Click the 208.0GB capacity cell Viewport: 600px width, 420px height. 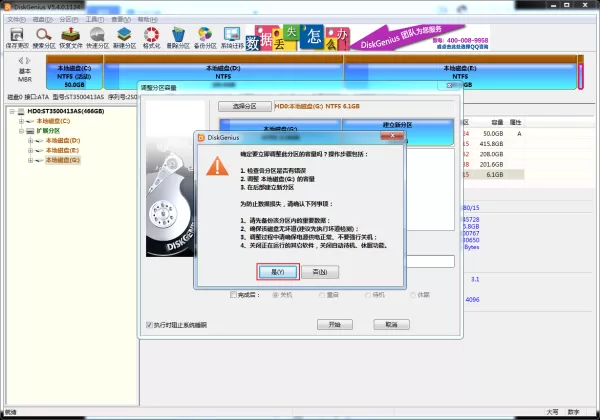pyautogui.click(x=491, y=154)
